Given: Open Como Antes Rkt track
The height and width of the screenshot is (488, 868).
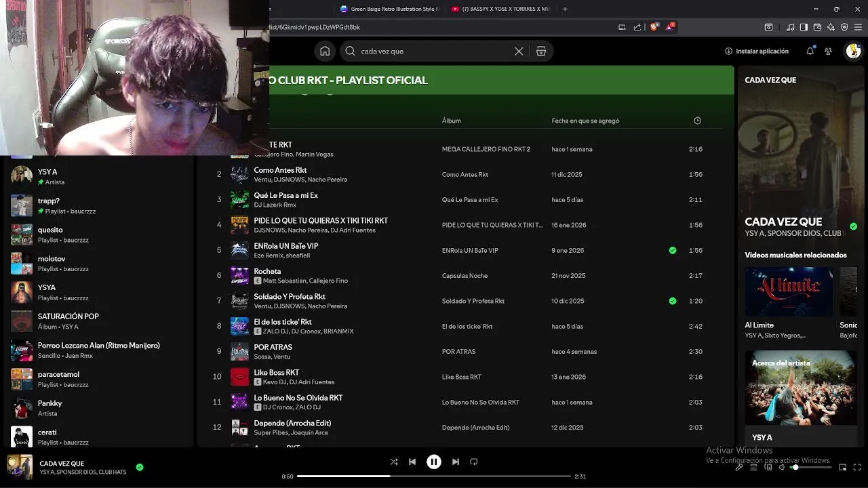Looking at the screenshot, I should 280,170.
